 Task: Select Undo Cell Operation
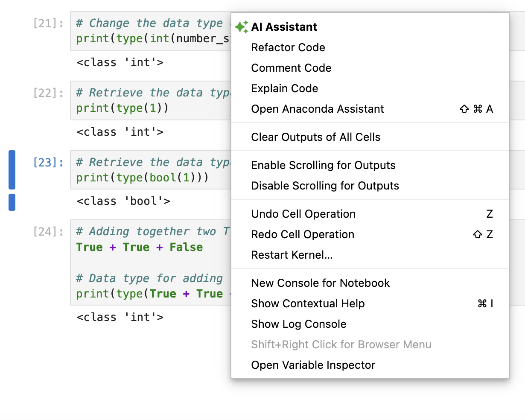303,214
